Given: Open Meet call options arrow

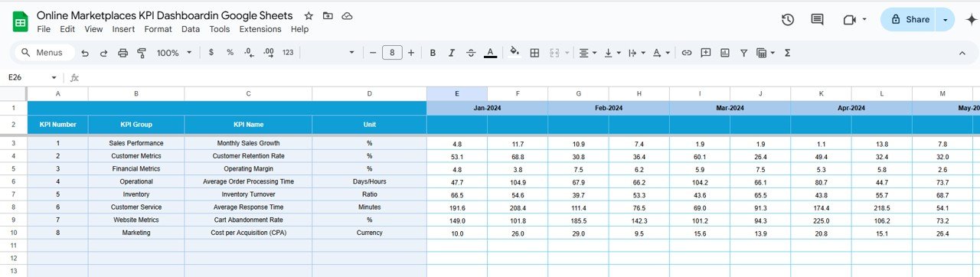Looking at the screenshot, I should (x=865, y=20).
